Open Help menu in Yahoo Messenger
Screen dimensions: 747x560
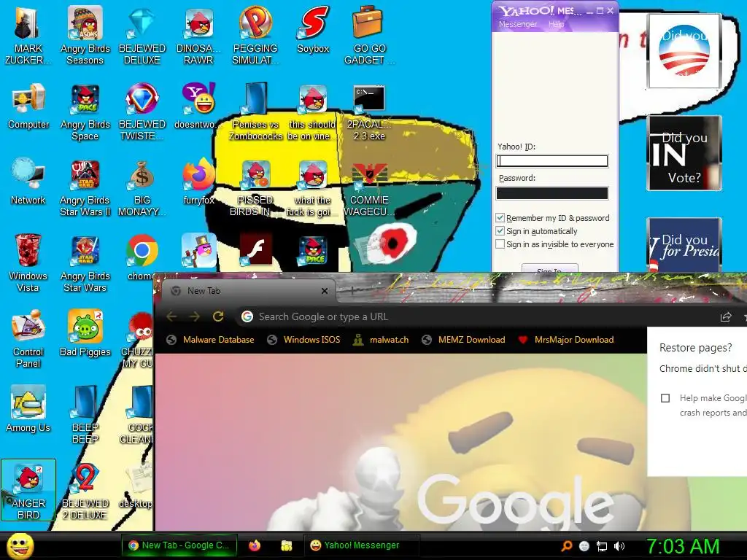click(556, 24)
